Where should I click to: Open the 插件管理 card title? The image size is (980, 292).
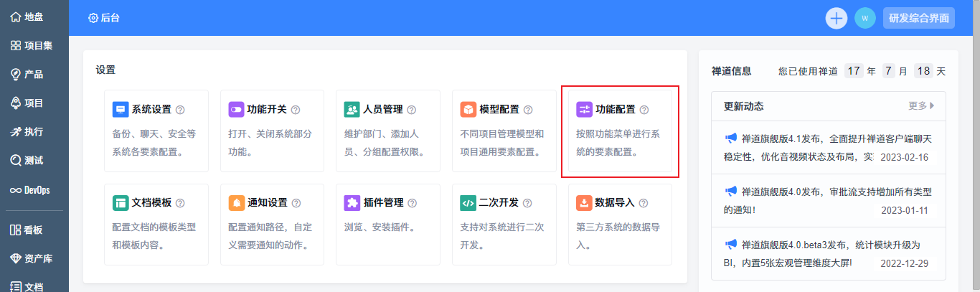(383, 203)
